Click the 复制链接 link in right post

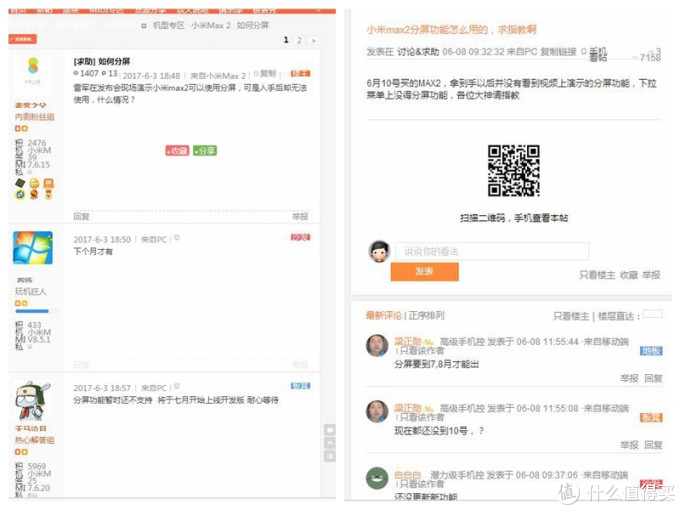pyautogui.click(x=559, y=52)
